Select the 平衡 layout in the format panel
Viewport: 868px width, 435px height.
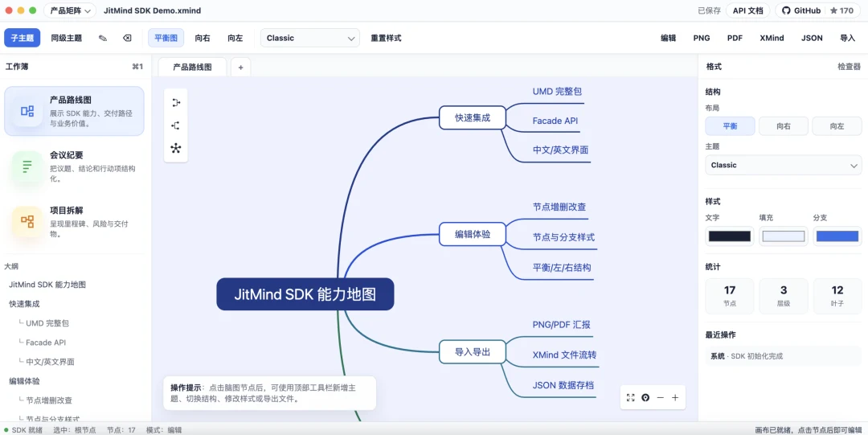pos(730,126)
